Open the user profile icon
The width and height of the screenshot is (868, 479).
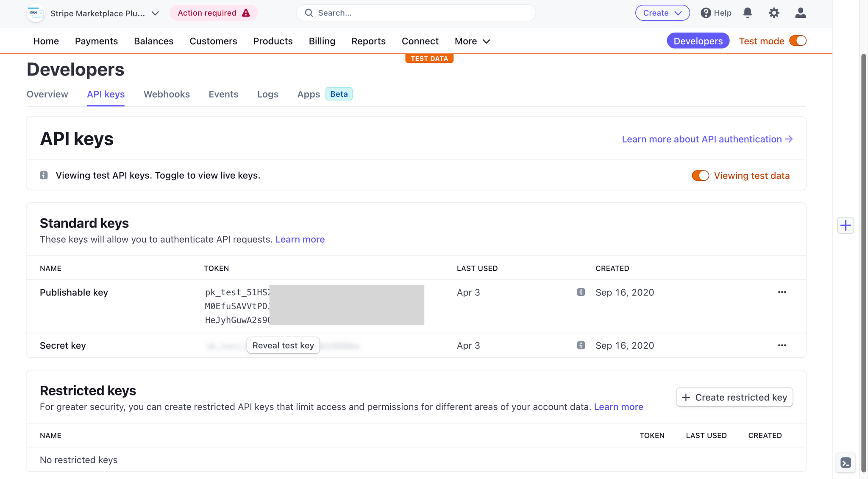(x=800, y=13)
